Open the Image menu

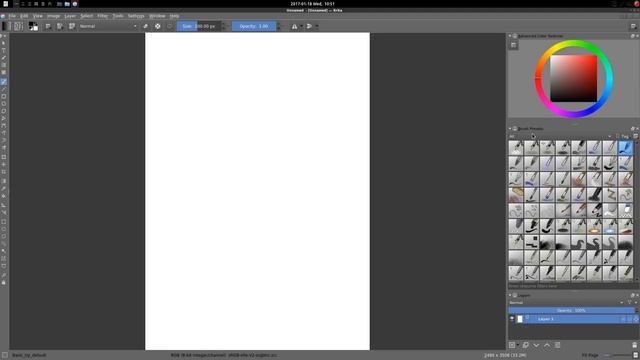53,16
